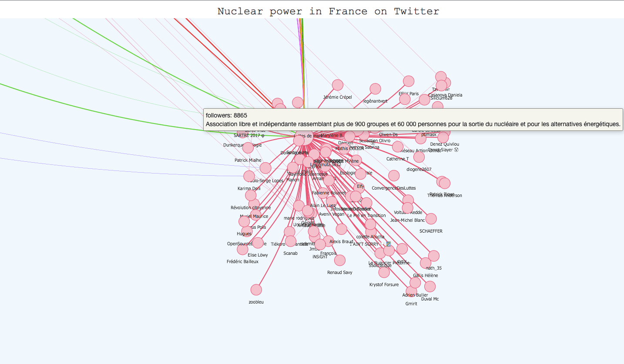Select the Avenir Vegan node circle
Viewport: 624px width, 364px height.
tap(332, 202)
